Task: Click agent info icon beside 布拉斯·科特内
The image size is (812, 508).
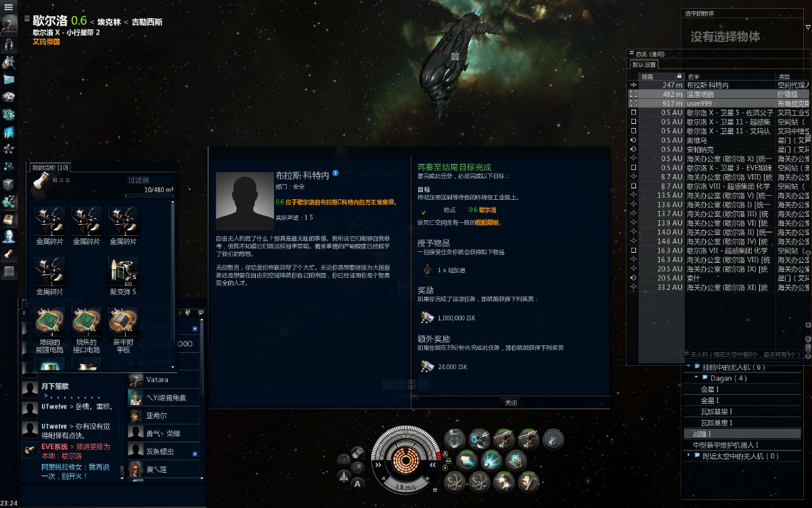Action: [x=335, y=174]
